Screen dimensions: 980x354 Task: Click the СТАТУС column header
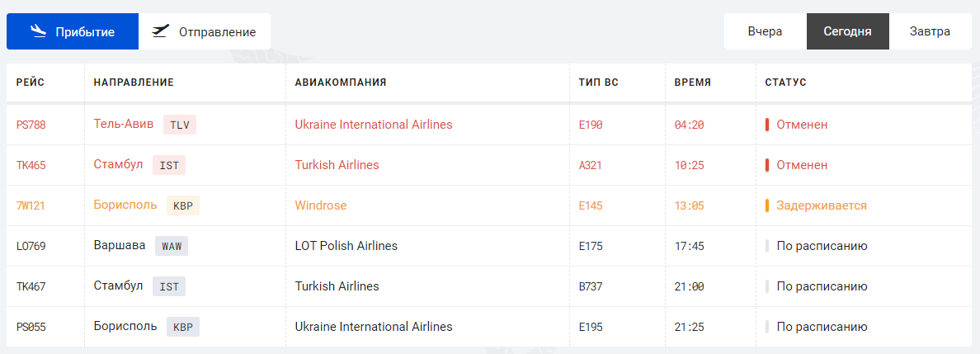pos(785,83)
